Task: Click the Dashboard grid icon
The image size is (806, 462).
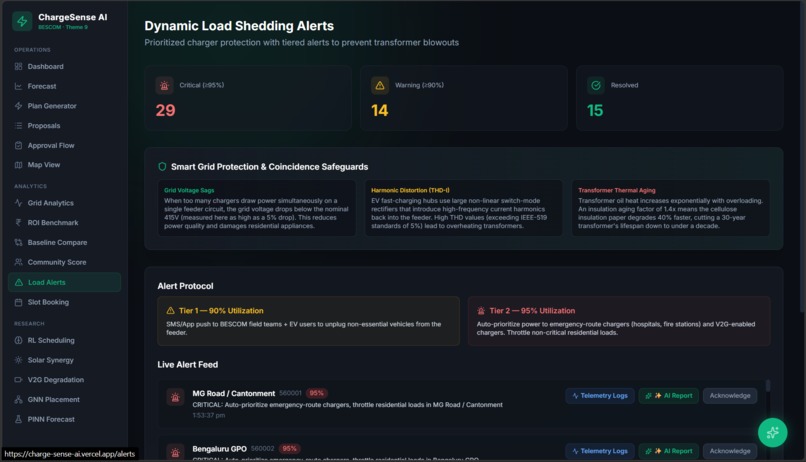Action: coord(19,66)
